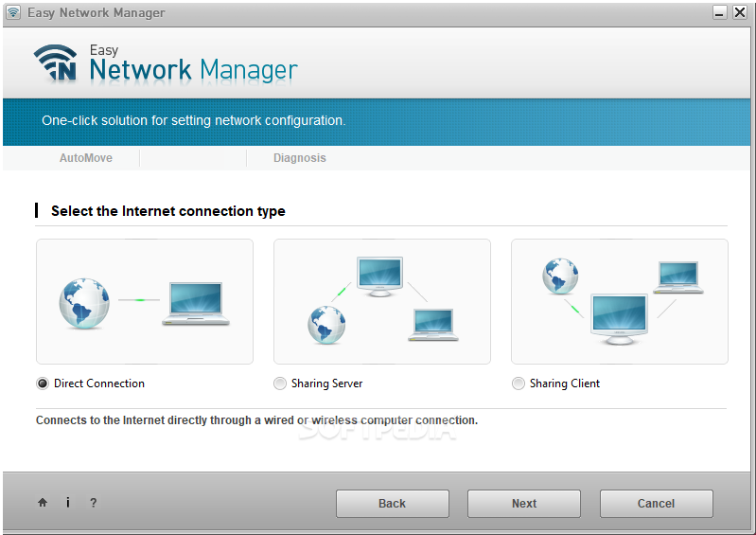Go to the previous step with Back

393,504
